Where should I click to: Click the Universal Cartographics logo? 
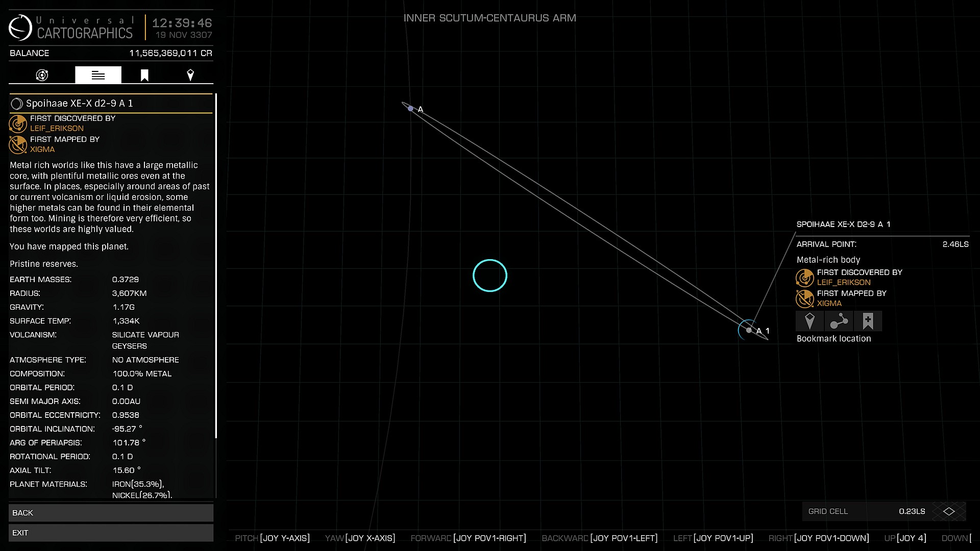tap(20, 27)
